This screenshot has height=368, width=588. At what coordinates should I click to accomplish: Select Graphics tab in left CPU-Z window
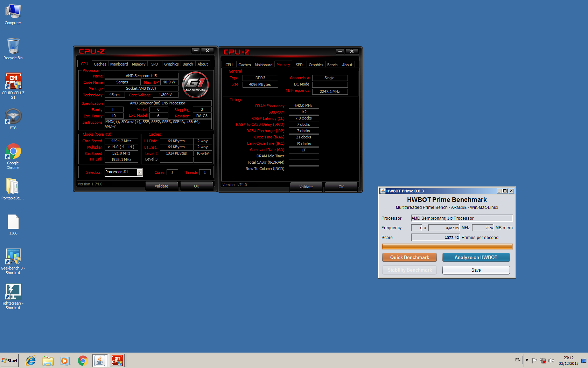171,64
